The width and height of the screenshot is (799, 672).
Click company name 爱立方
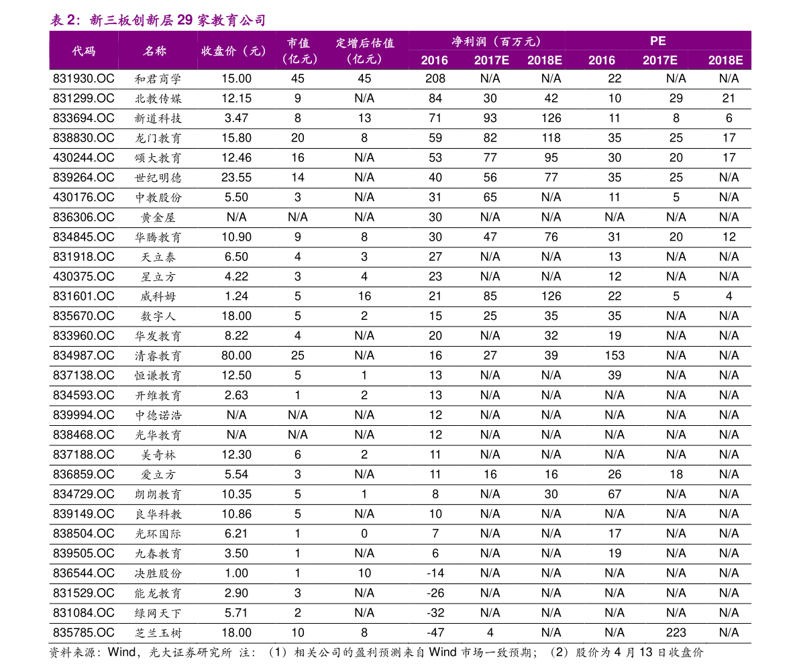tap(158, 475)
